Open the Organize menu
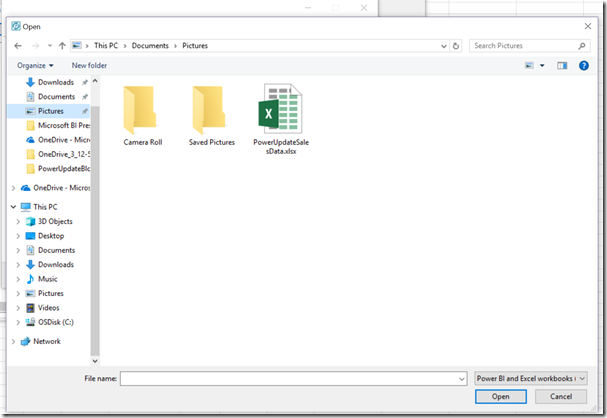This screenshot has width=607, height=418. 35,65
